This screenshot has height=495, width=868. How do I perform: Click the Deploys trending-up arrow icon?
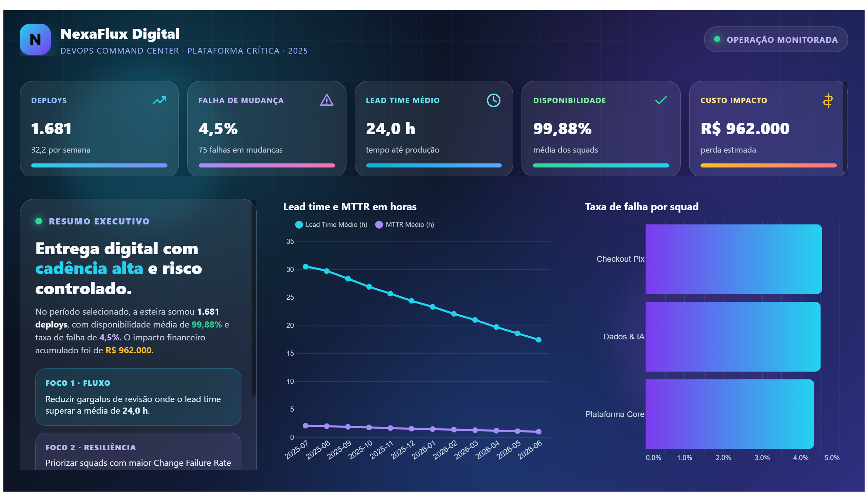(x=159, y=100)
